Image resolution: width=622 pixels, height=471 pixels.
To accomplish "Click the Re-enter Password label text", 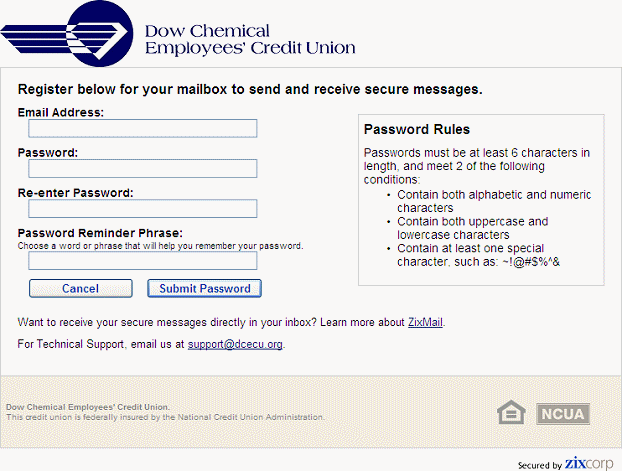I will [x=76, y=192].
